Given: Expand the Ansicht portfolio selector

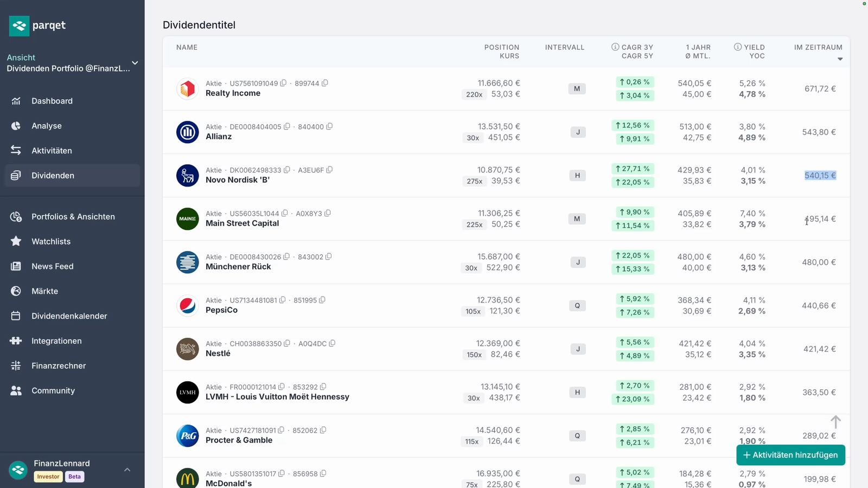Looking at the screenshot, I should 135,63.
